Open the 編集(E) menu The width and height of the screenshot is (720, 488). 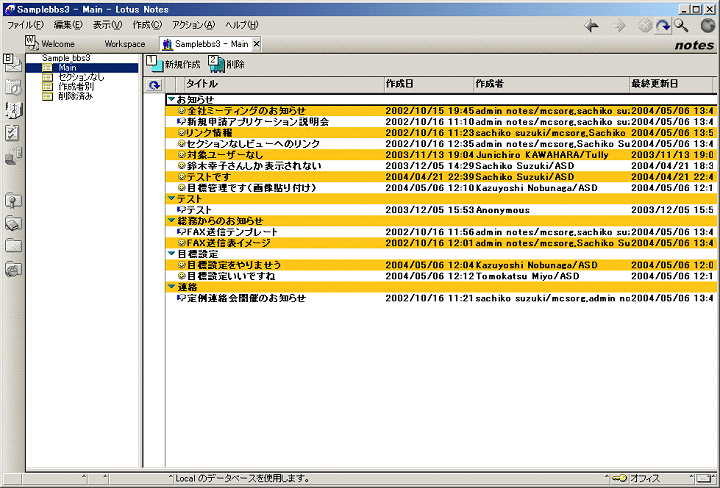[x=68, y=25]
